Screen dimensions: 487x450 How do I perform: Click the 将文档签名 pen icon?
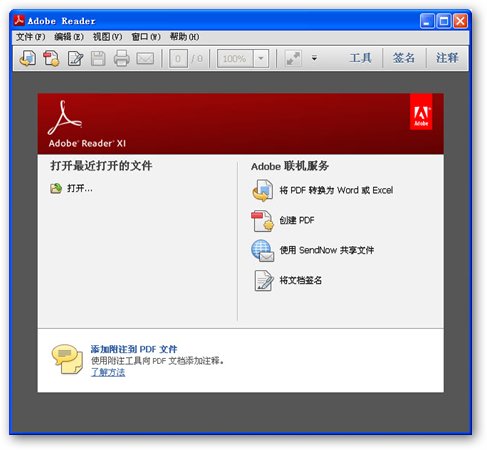coord(263,281)
